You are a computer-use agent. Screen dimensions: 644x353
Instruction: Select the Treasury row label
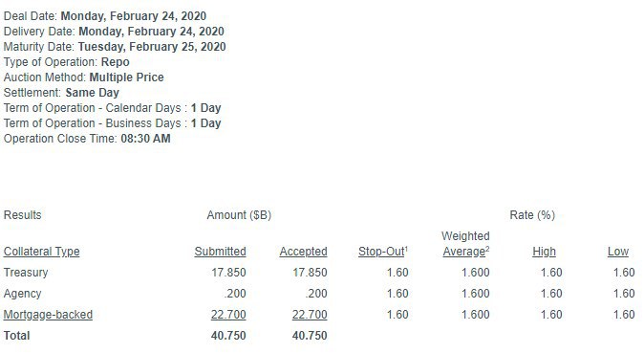[x=26, y=273]
